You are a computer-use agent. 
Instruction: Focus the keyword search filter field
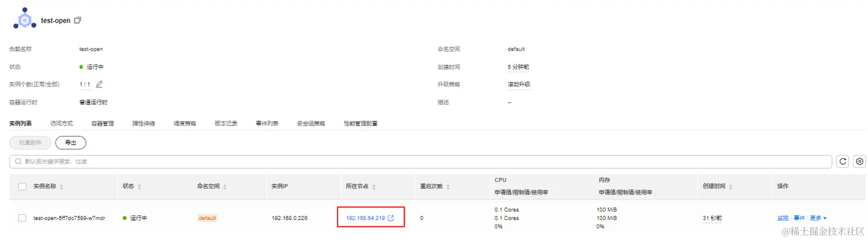click(x=421, y=162)
